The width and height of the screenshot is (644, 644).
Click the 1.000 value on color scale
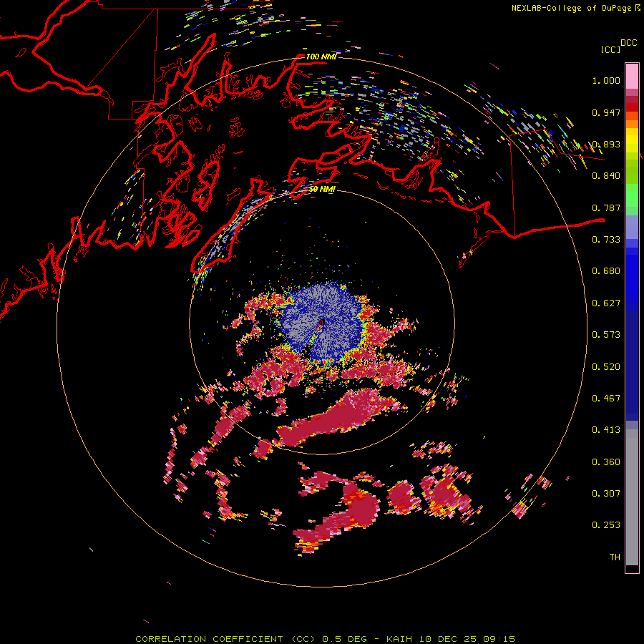pos(606,80)
